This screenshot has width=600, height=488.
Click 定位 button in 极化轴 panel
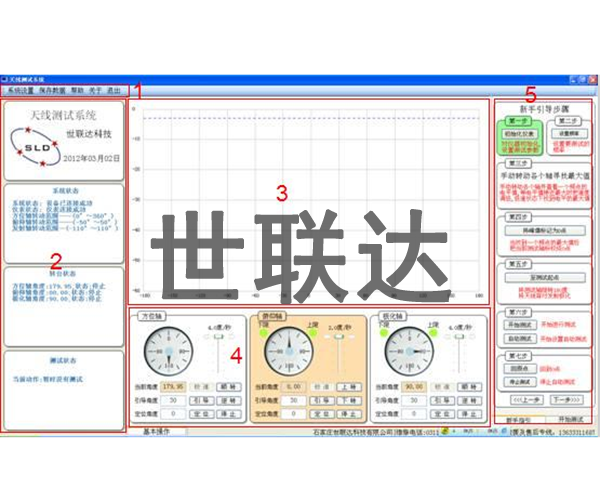442,414
